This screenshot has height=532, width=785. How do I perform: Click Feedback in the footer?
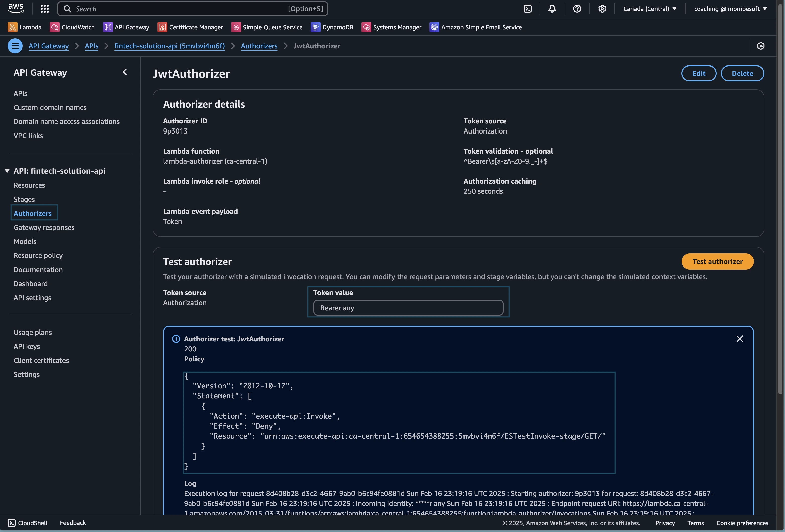click(73, 523)
